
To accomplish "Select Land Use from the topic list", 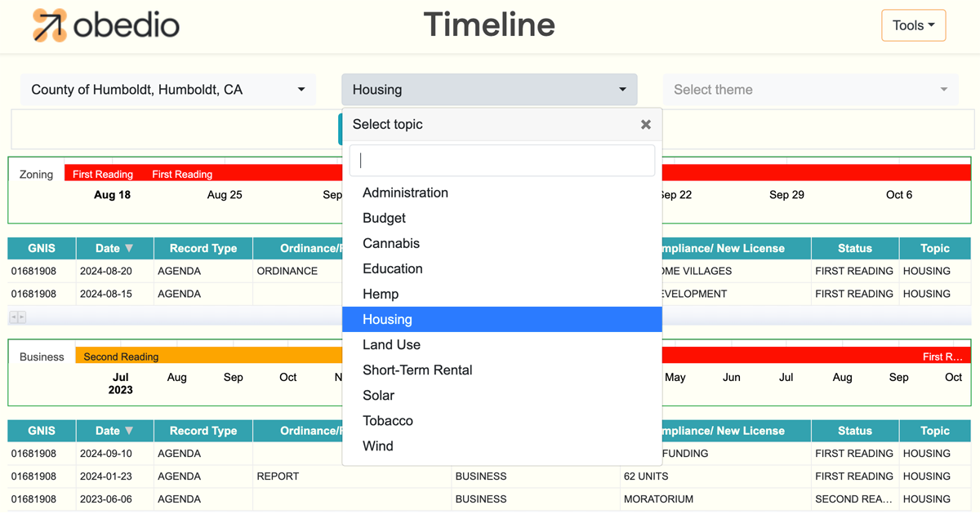I will pyautogui.click(x=390, y=344).
